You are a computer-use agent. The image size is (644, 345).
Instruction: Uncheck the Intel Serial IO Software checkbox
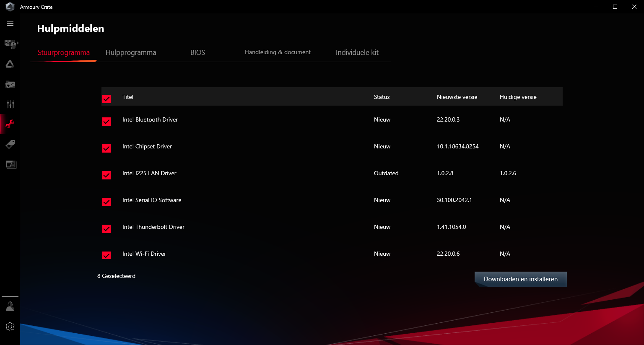[x=106, y=202]
